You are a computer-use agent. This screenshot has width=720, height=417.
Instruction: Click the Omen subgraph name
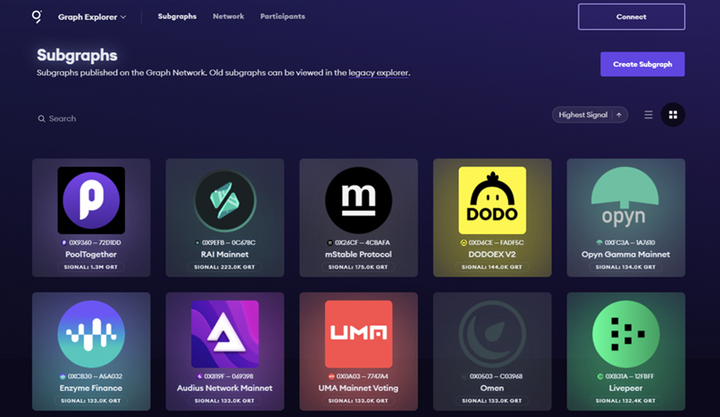click(x=492, y=388)
